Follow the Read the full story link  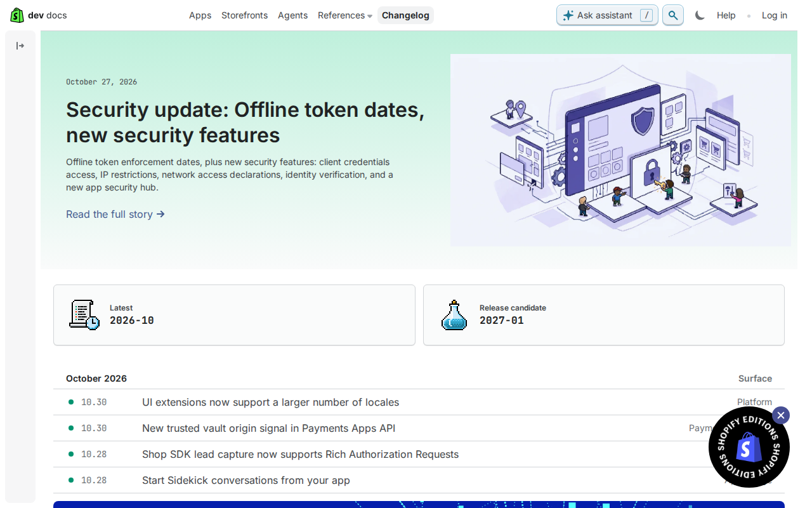click(115, 214)
